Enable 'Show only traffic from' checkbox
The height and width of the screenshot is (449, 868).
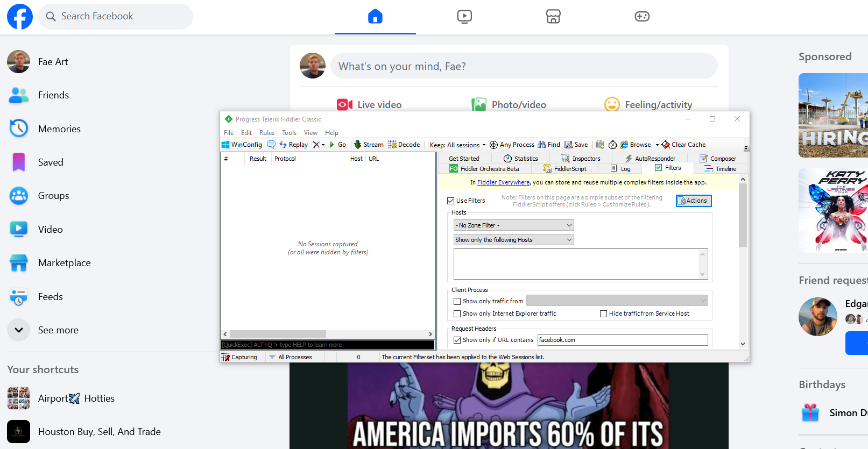tap(457, 302)
